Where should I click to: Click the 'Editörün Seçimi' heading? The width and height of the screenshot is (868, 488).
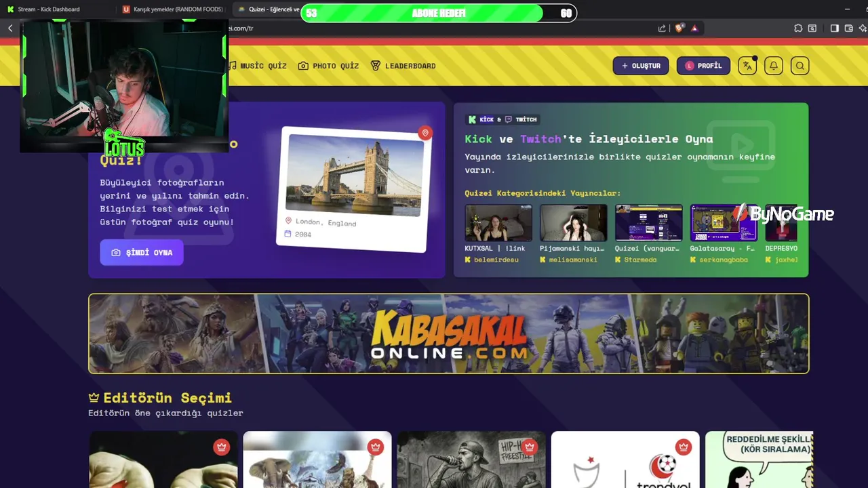pos(167,397)
